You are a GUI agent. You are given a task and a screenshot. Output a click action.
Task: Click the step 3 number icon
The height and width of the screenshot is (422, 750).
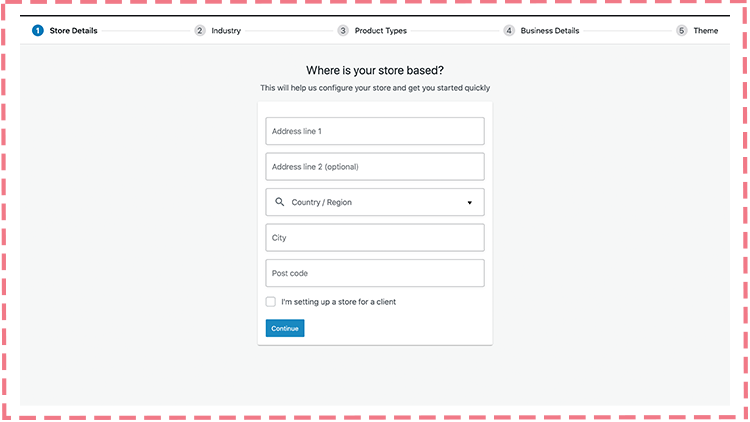343,31
